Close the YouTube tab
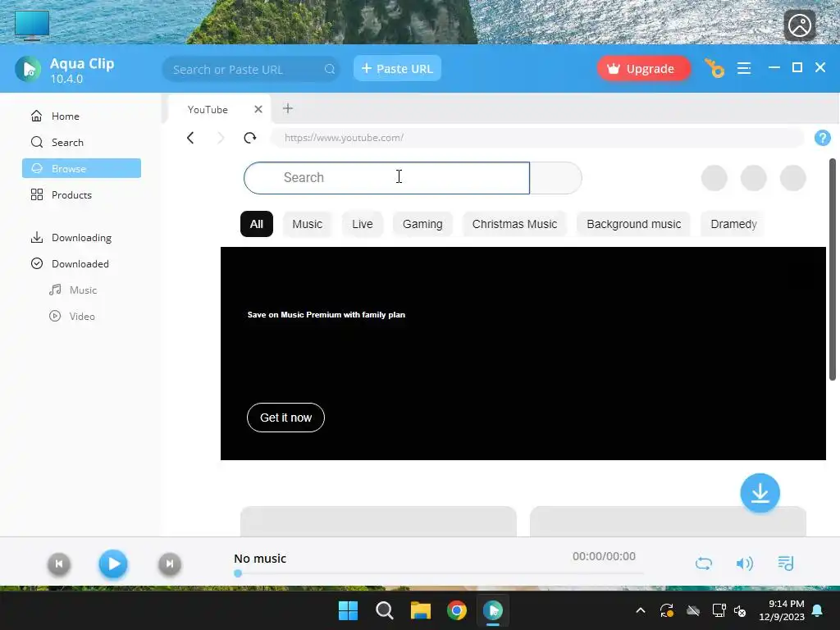840x630 pixels. click(258, 109)
